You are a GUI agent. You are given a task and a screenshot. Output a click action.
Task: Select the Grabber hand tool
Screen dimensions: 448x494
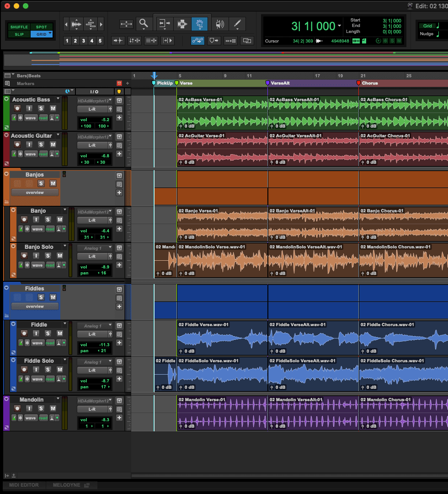pos(200,24)
